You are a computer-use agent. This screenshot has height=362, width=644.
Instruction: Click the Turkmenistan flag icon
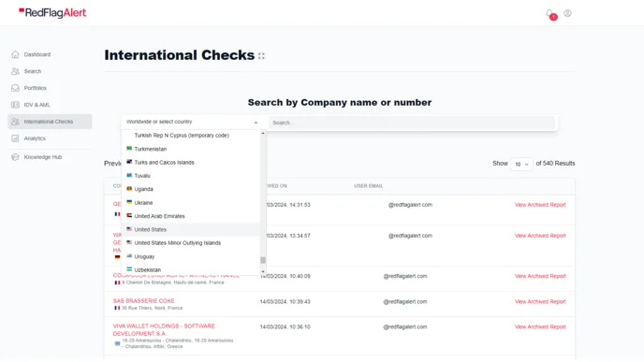[x=129, y=149]
